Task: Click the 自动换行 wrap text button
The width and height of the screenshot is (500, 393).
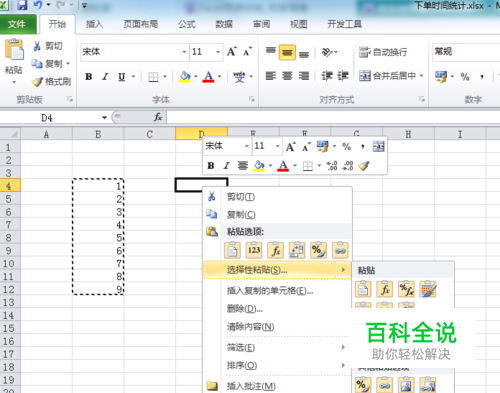Action: tap(383, 52)
